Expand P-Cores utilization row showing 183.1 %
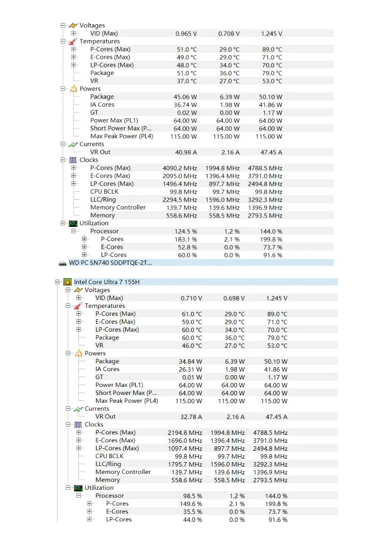 pyautogui.click(x=84, y=239)
